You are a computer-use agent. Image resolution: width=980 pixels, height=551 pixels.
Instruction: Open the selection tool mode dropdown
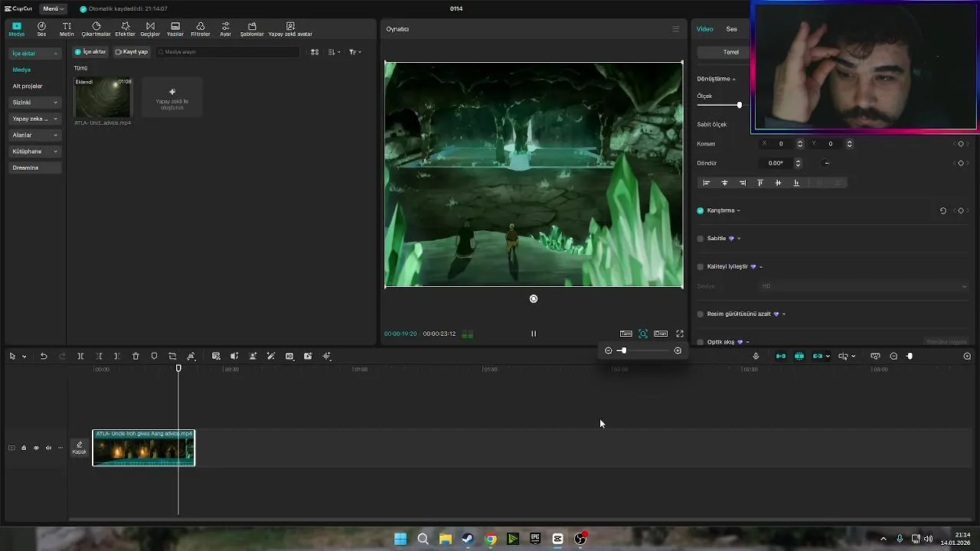click(24, 357)
